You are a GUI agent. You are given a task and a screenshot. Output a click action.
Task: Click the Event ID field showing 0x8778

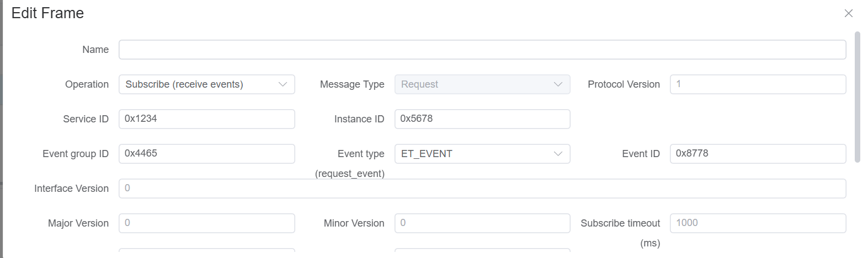click(757, 154)
